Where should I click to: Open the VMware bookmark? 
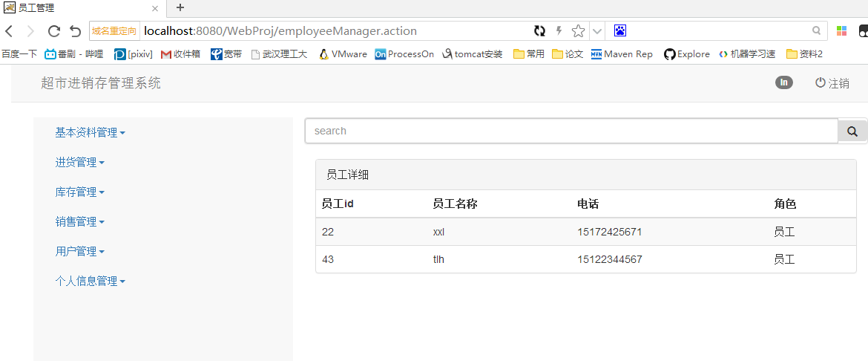pos(343,53)
